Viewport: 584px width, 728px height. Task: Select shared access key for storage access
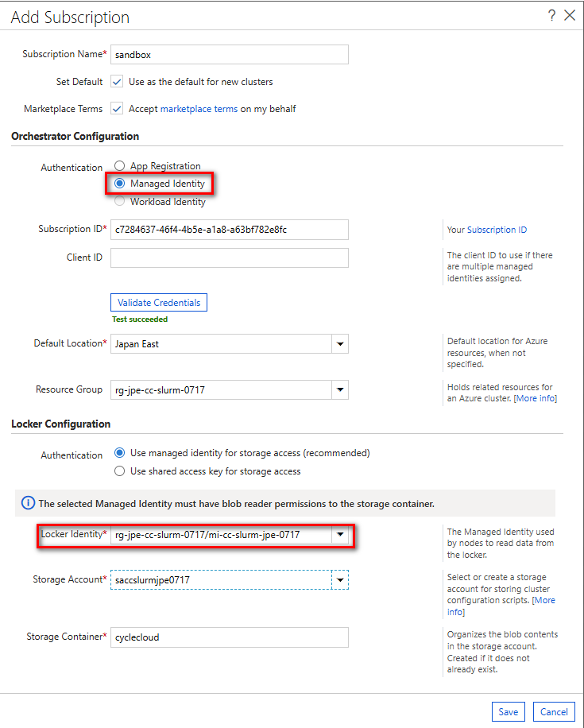(x=120, y=471)
